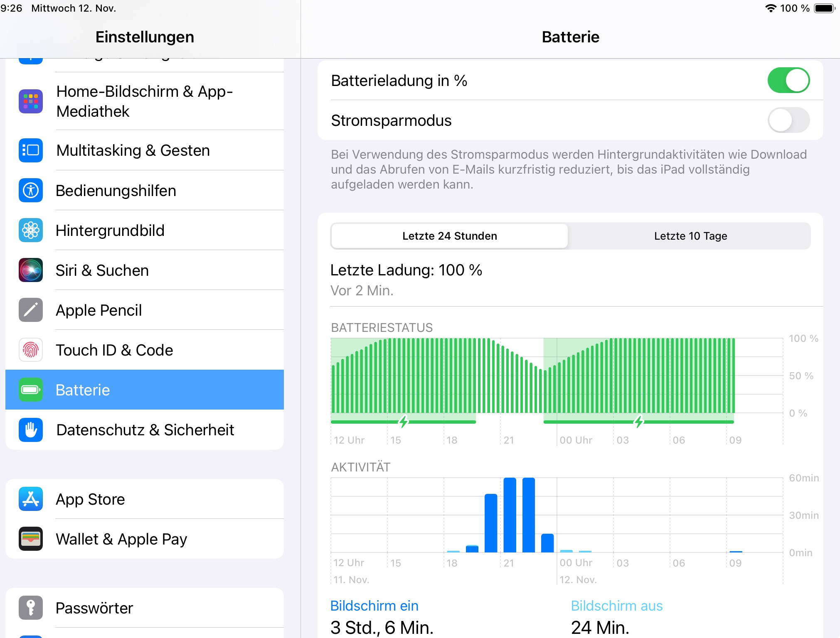Screen dimensions: 840x638
Task: Switch to Letzte 10 Tage tab
Action: coord(690,236)
